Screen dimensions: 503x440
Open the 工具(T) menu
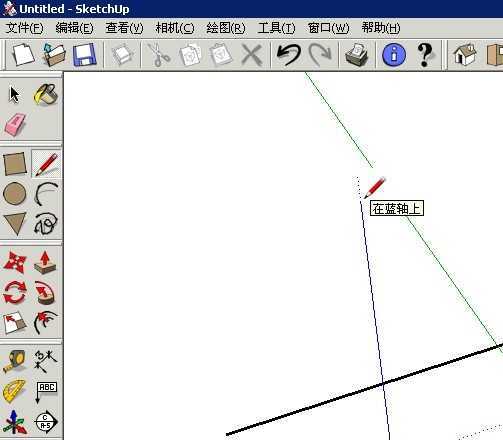276,28
